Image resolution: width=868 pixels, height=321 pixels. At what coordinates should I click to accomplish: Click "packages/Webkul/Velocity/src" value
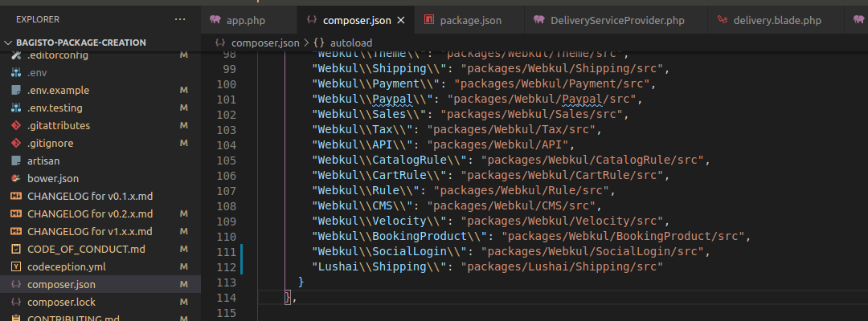562,221
